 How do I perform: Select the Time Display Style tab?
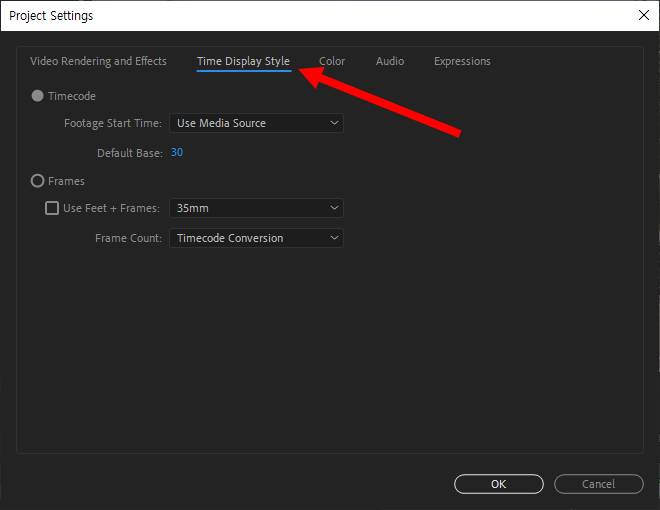(243, 61)
